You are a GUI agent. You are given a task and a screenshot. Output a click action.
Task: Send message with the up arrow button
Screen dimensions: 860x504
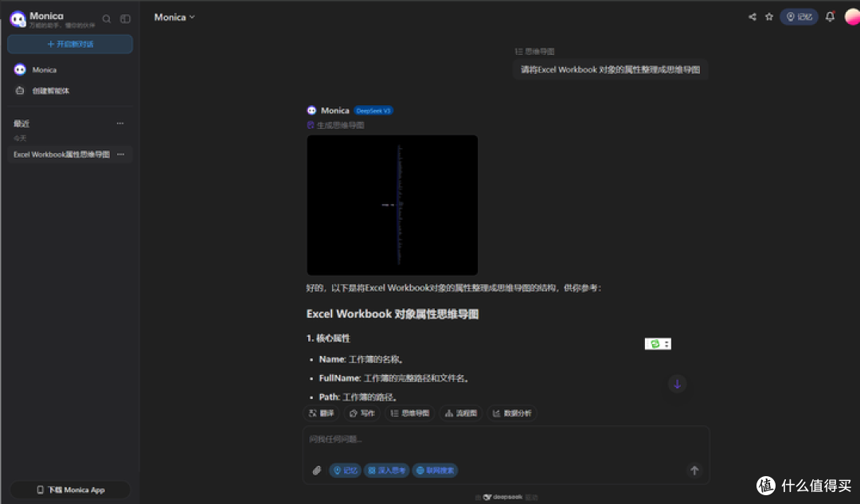point(694,471)
